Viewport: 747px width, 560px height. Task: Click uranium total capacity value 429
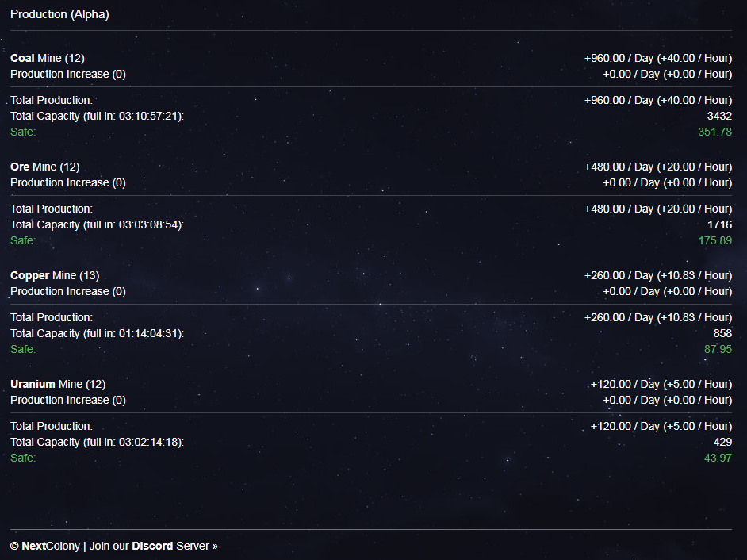(x=722, y=443)
